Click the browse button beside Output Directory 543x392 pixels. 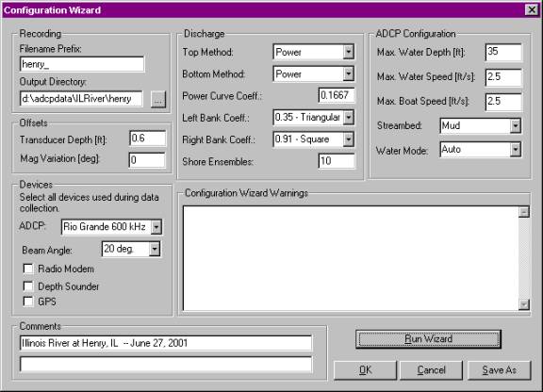click(158, 100)
